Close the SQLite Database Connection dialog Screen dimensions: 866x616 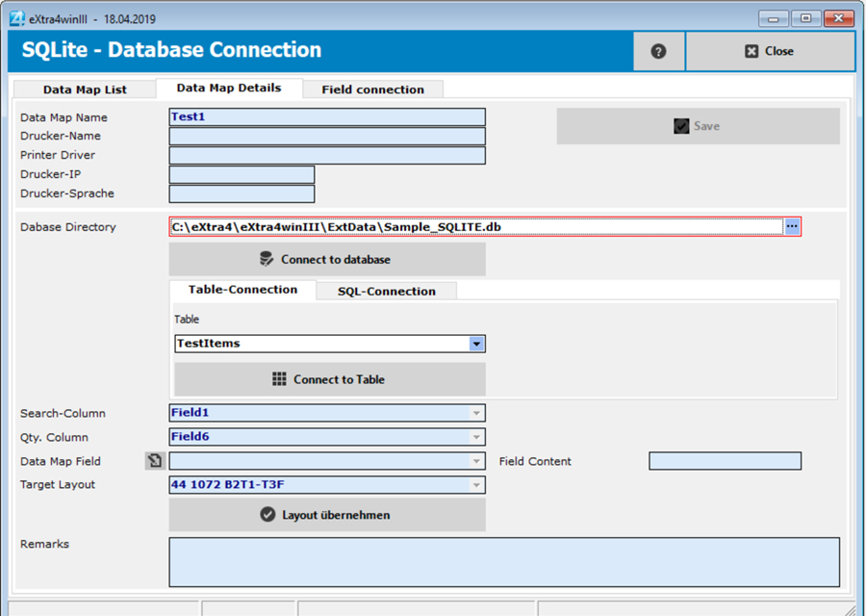click(770, 51)
